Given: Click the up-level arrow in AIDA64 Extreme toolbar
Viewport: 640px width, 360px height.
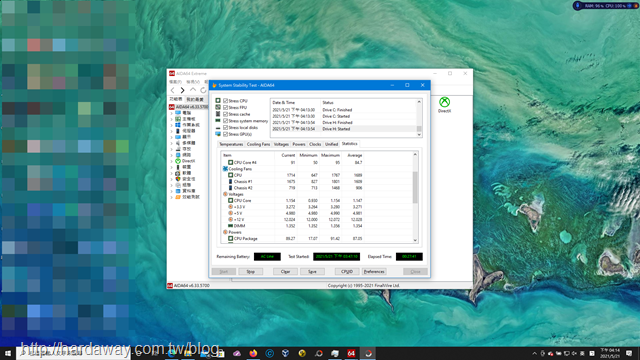Looking at the screenshot, I should tap(193, 90).
